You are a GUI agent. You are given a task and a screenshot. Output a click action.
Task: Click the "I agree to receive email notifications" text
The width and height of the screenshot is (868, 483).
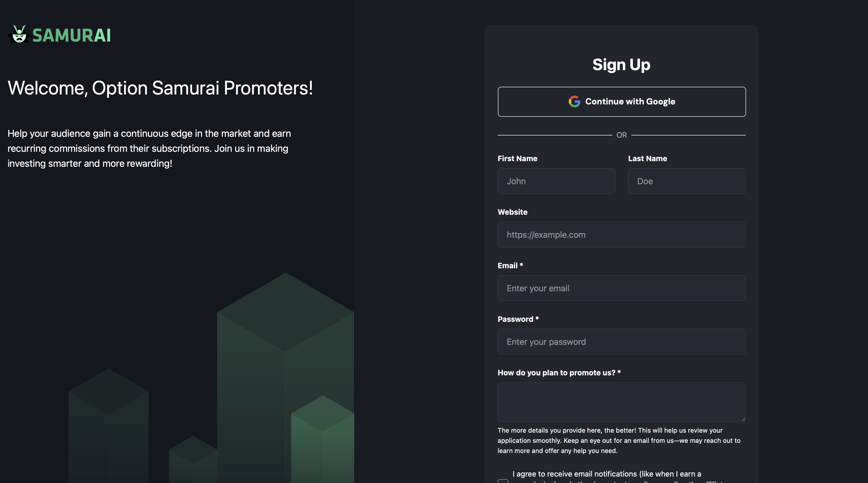(x=606, y=474)
